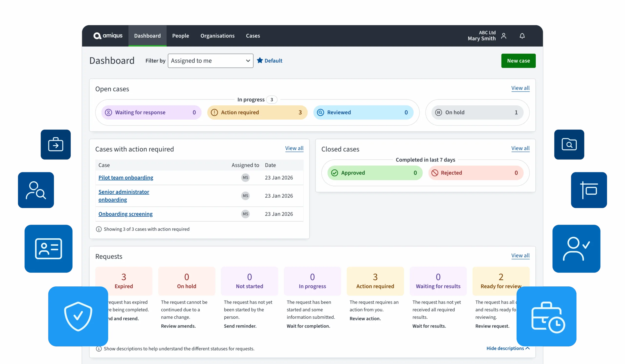Image resolution: width=625 pixels, height=364 pixels.
Task: Open the Assigned to me dropdown
Action: [x=210, y=61]
